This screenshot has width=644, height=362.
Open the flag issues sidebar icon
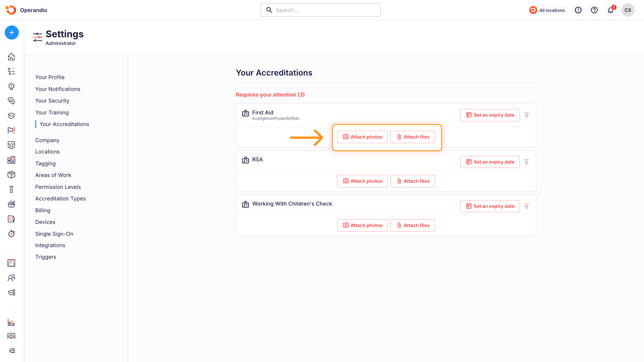11,130
